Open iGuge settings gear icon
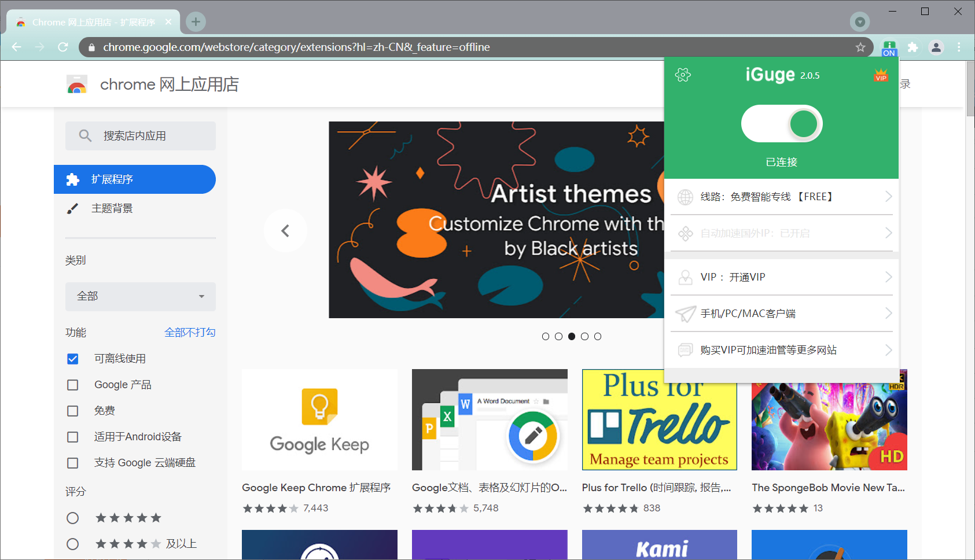The width and height of the screenshot is (975, 560). (x=683, y=75)
